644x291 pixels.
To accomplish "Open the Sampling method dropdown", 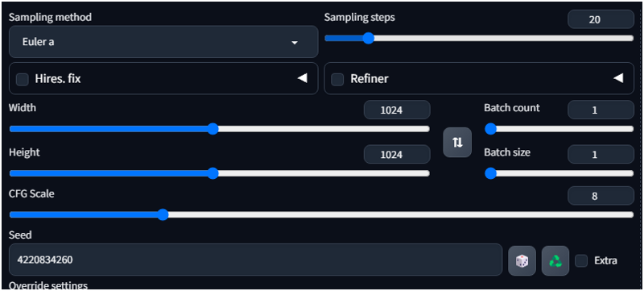I will 163,42.
